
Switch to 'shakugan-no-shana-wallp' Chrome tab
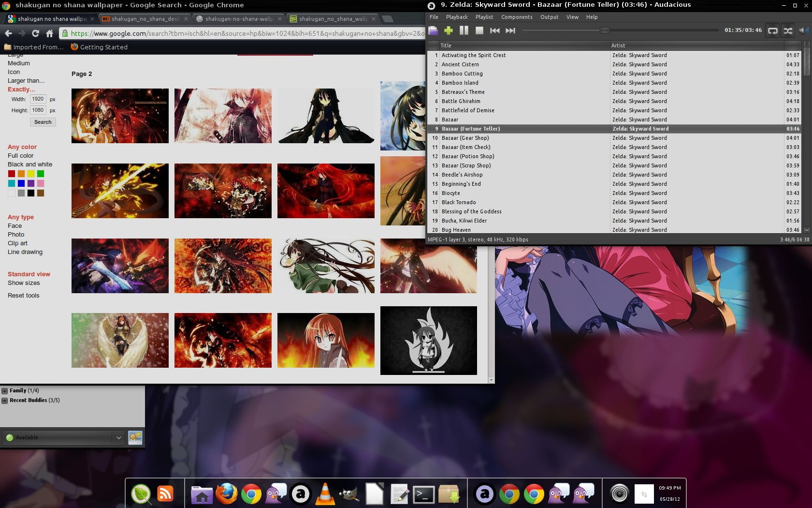[239, 19]
